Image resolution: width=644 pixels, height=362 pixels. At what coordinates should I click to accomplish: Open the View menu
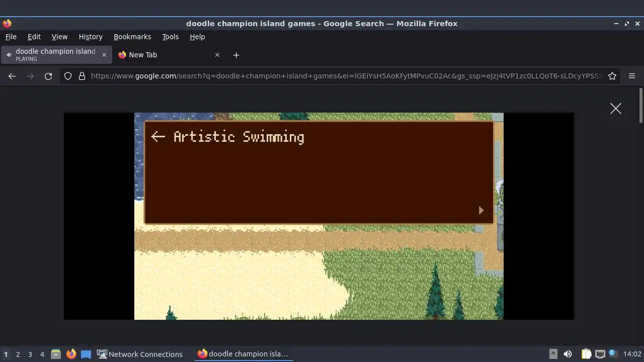(x=59, y=37)
